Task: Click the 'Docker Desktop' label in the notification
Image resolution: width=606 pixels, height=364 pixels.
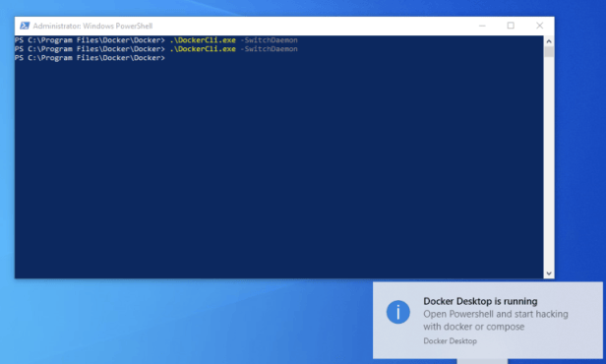Action: 450,340
